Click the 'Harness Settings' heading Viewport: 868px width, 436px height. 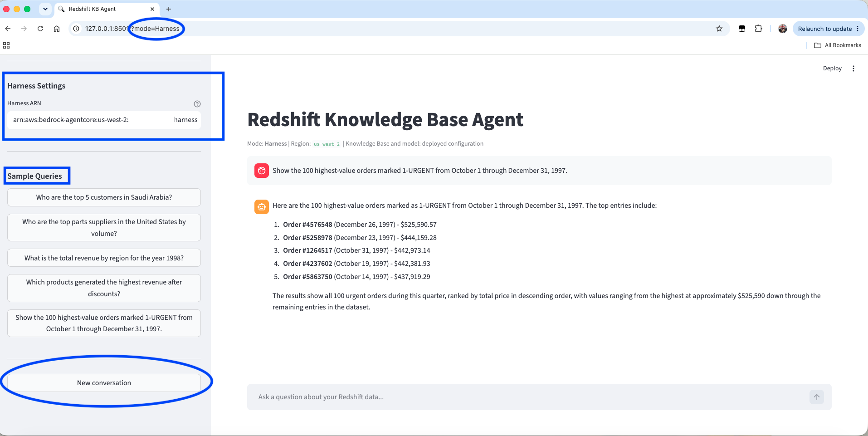point(36,86)
